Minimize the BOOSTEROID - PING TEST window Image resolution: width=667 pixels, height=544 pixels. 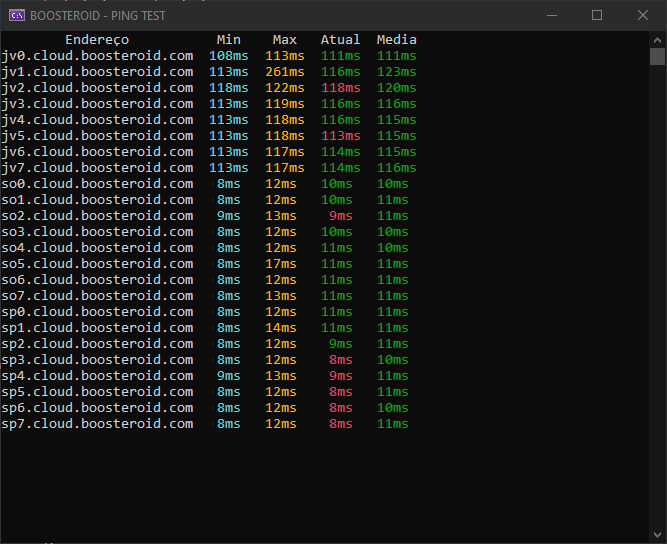coord(552,16)
